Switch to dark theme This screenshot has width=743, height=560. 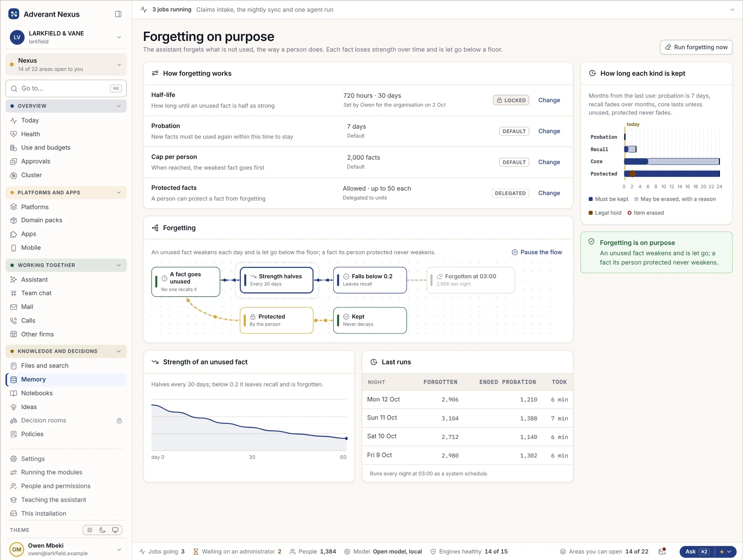point(103,530)
